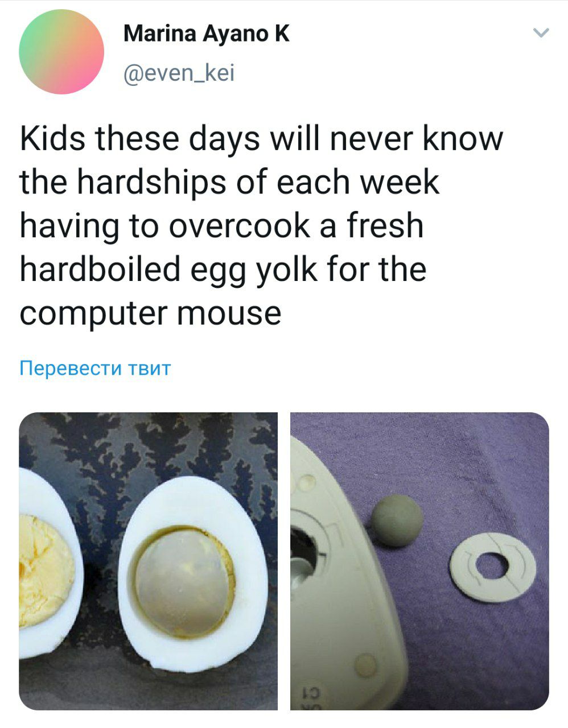This screenshot has height=728, width=568.
Task: Open the tweet options chevron menu
Action: pos(541,34)
